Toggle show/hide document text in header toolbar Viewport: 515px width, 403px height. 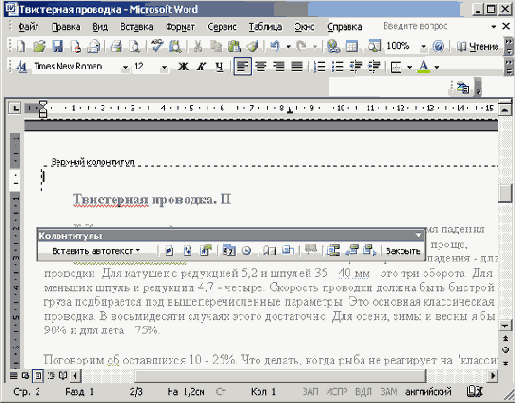[287, 251]
